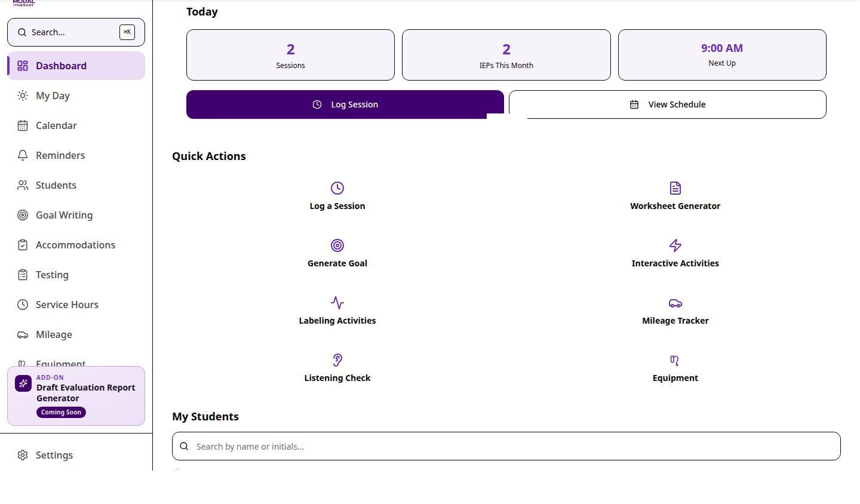Viewport: 860px width, 504px height.
Task: Open Accommodations from the sidebar
Action: tap(76, 245)
